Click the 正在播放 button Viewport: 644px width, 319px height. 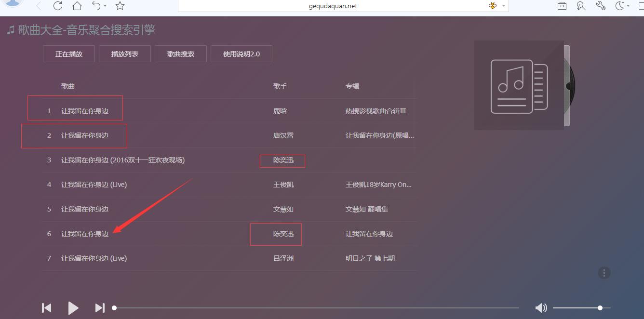(x=68, y=53)
